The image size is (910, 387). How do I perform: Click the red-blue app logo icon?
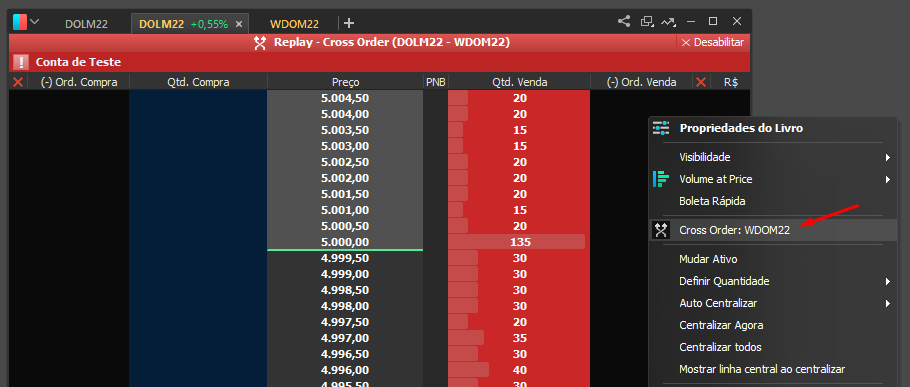click(x=20, y=22)
